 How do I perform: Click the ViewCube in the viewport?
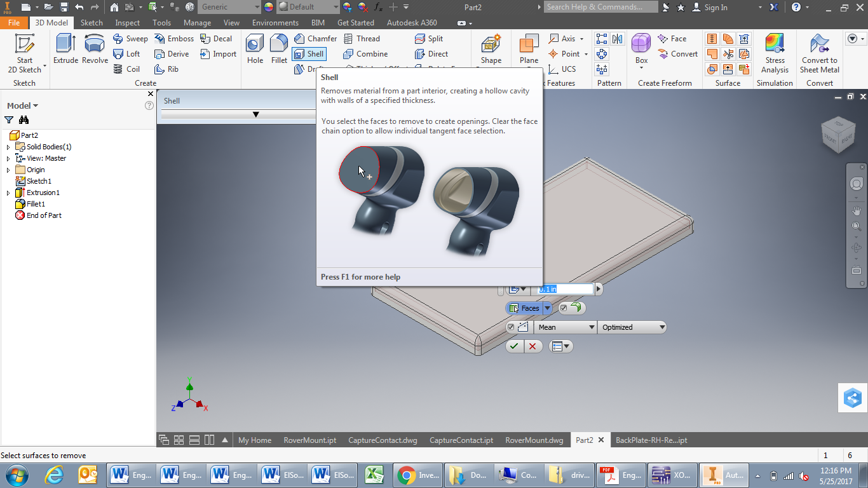[x=838, y=134]
